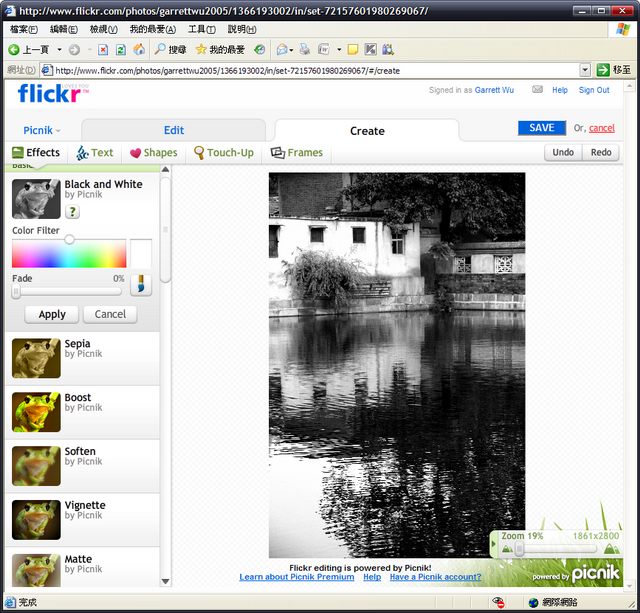This screenshot has width=640, height=613.
Task: Open history/media toolbar icon
Action: [259, 50]
